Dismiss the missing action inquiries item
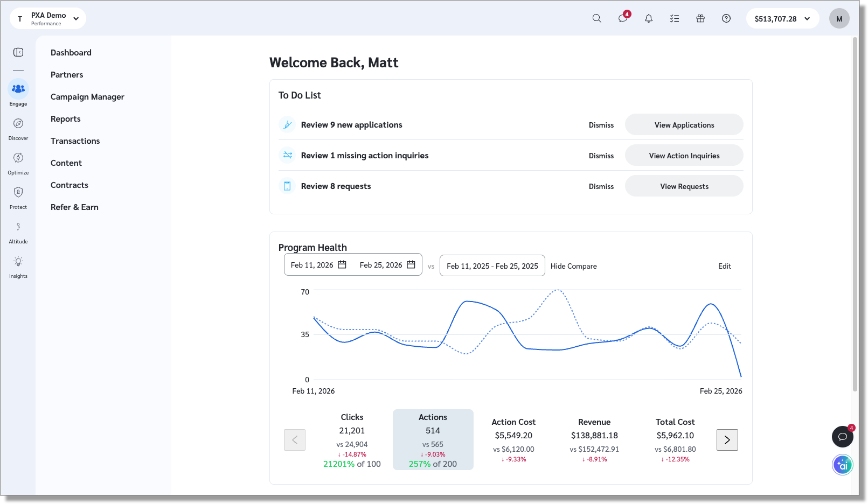Image resolution: width=868 pixels, height=504 pixels. (601, 156)
